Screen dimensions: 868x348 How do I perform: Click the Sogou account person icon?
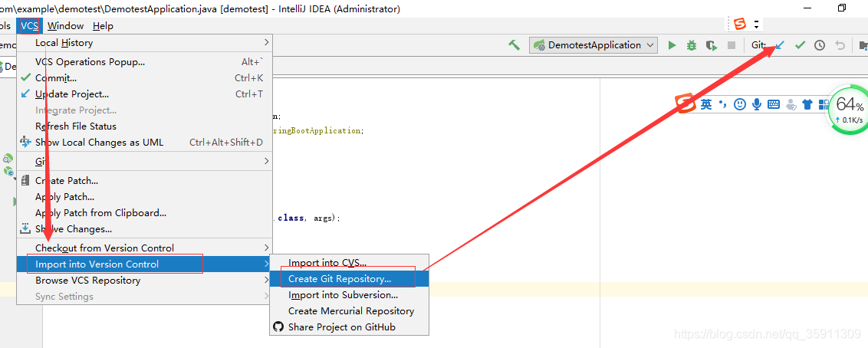(x=791, y=104)
